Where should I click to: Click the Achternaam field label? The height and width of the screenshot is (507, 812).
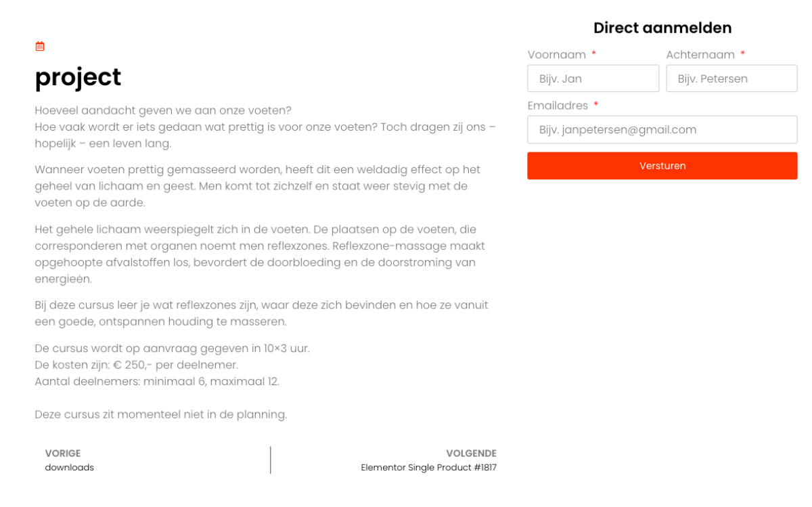click(700, 54)
